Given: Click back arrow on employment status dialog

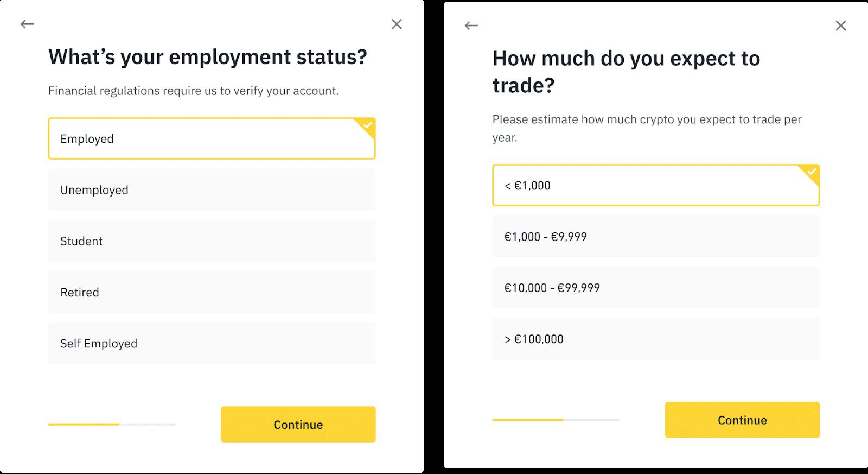Looking at the screenshot, I should 27,24.
